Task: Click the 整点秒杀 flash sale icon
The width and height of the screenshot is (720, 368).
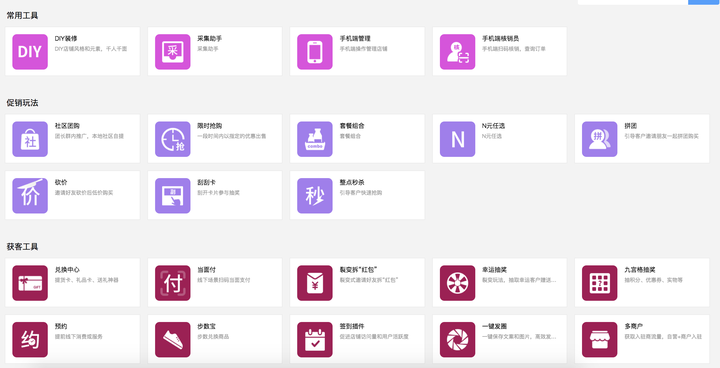Action: point(315,196)
